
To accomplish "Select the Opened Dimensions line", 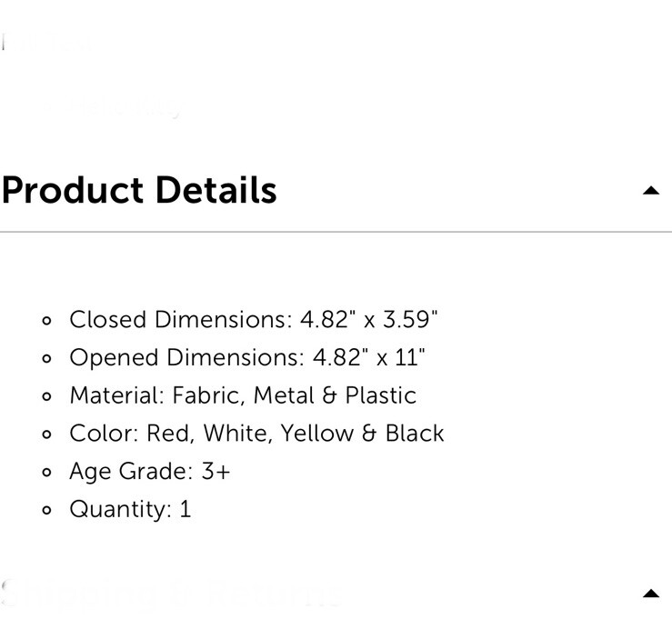I will tap(246, 357).
